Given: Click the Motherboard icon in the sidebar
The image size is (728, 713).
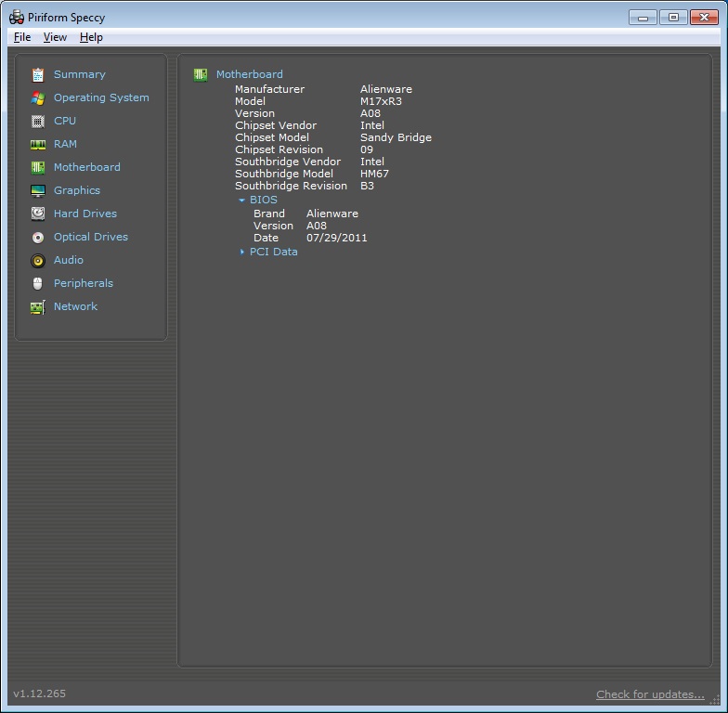Looking at the screenshot, I should click(x=37, y=167).
